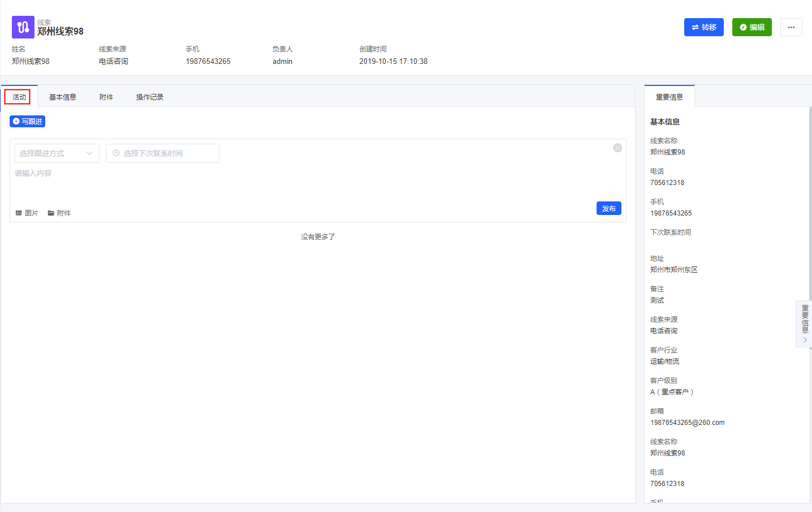
Task: Click the clock icon in next contact field
Action: point(116,153)
